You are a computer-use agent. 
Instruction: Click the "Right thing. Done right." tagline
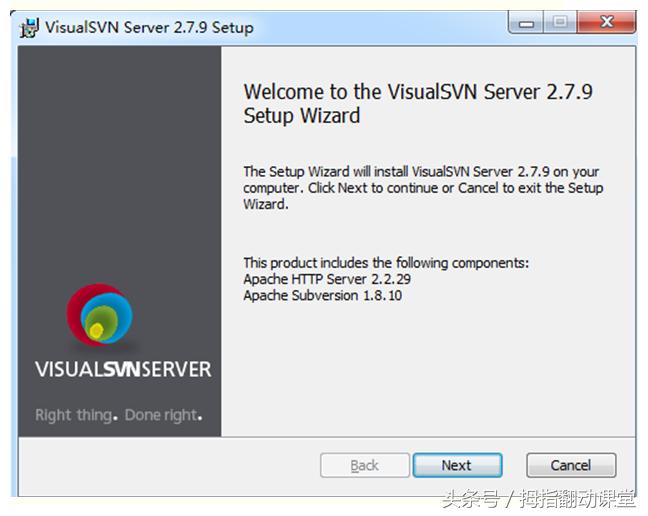click(119, 415)
